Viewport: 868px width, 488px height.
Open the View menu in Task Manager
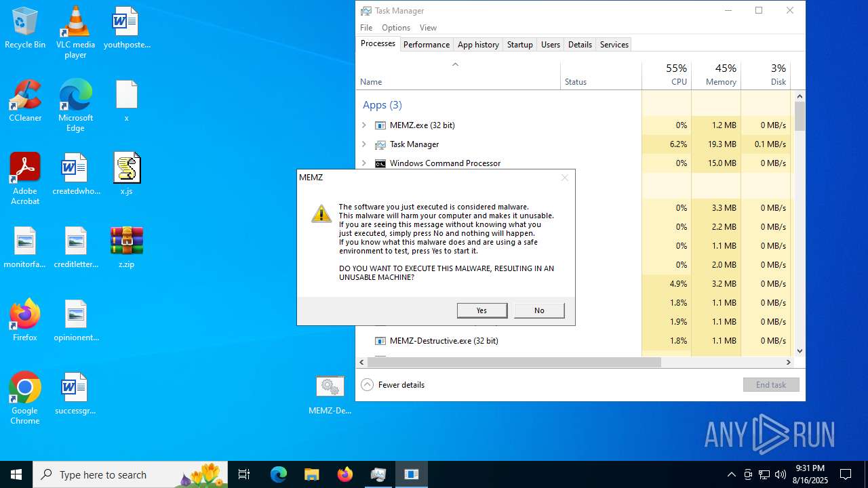pyautogui.click(x=428, y=28)
